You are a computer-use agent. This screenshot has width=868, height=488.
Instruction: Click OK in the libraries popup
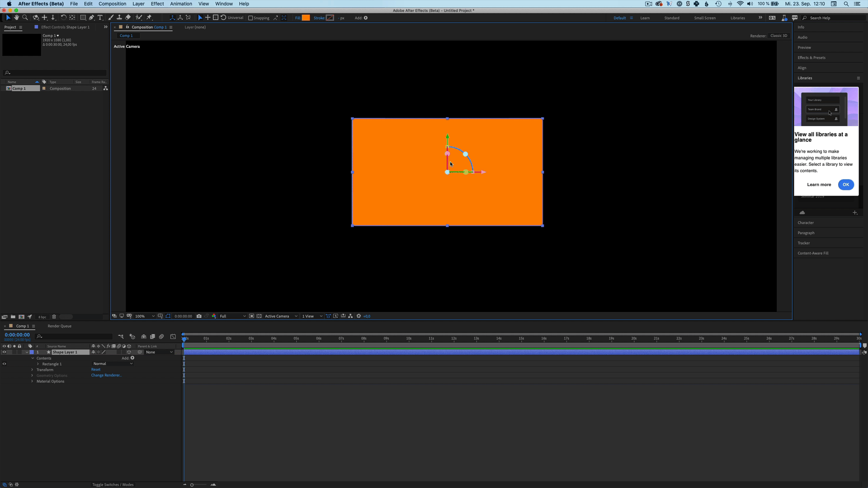pos(845,184)
